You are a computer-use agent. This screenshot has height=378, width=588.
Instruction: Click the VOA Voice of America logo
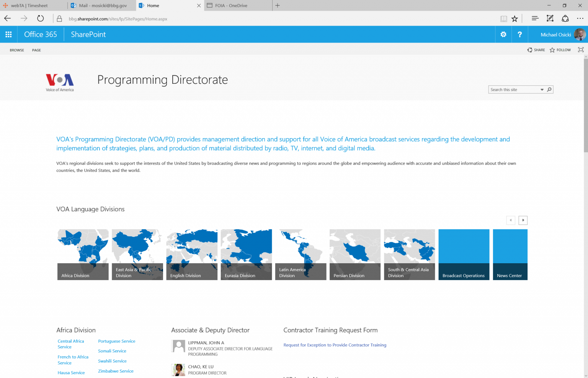click(x=60, y=82)
